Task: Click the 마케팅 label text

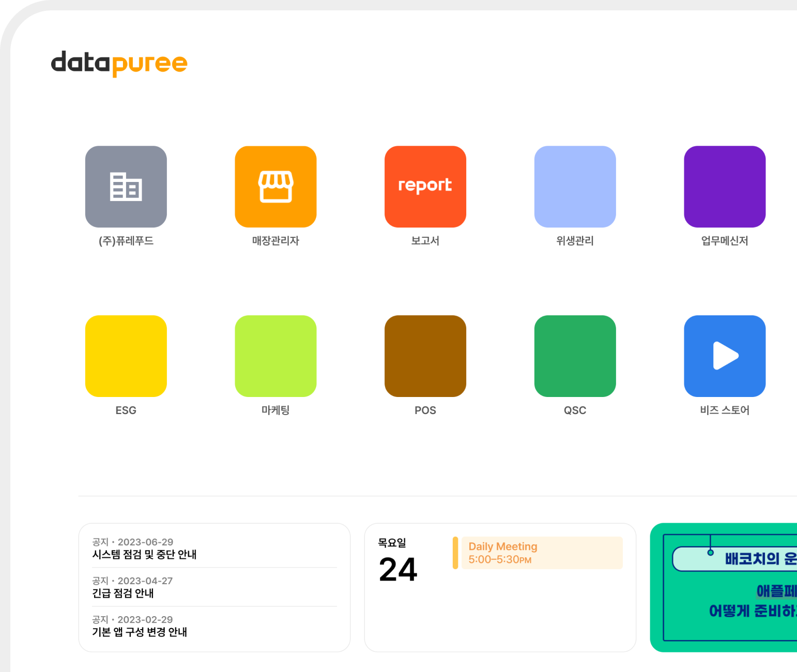Action: [275, 410]
